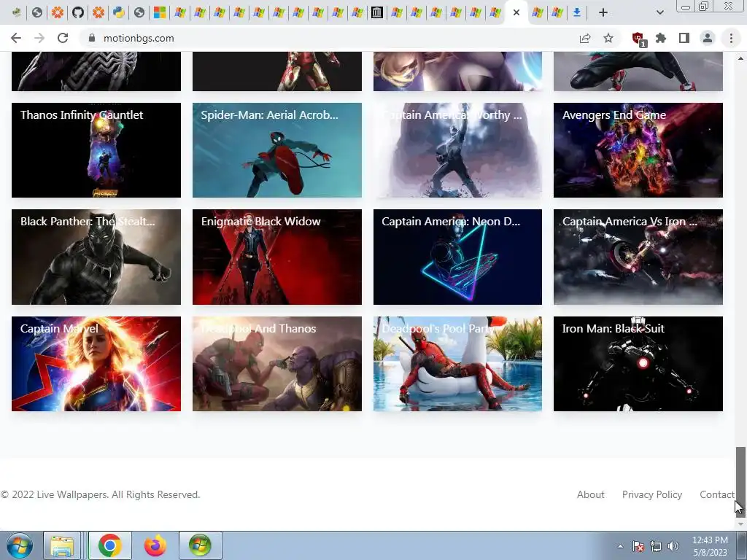The width and height of the screenshot is (747, 560).
Task: Expand the tab search dropdown chevron
Action: coord(659,13)
